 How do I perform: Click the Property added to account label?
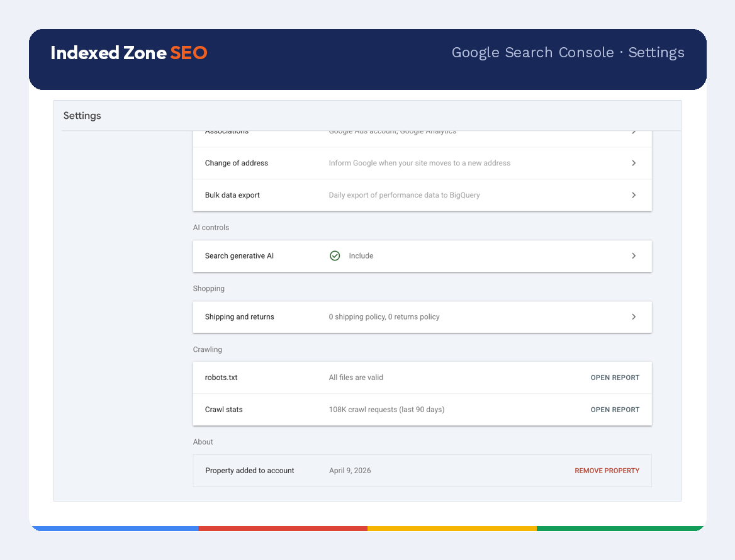pos(249,471)
